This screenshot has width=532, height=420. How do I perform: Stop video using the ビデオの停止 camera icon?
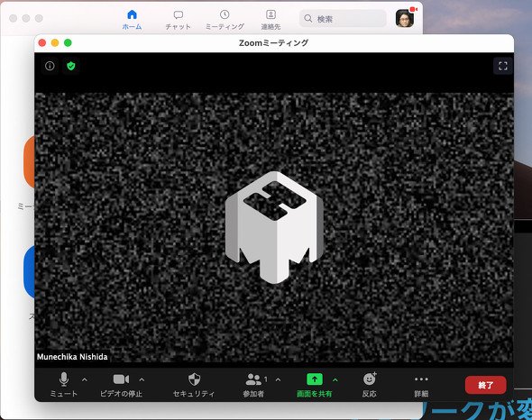click(121, 385)
